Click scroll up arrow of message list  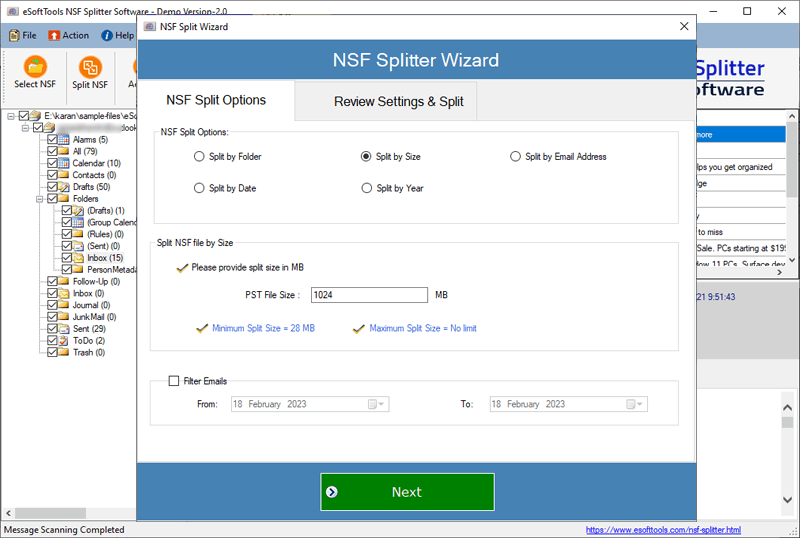tap(792, 117)
